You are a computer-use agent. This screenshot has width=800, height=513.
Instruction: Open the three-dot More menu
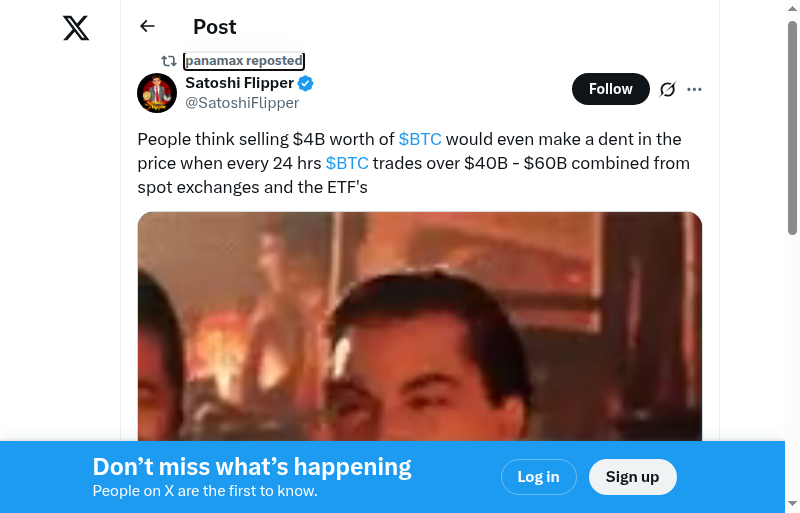(x=694, y=89)
